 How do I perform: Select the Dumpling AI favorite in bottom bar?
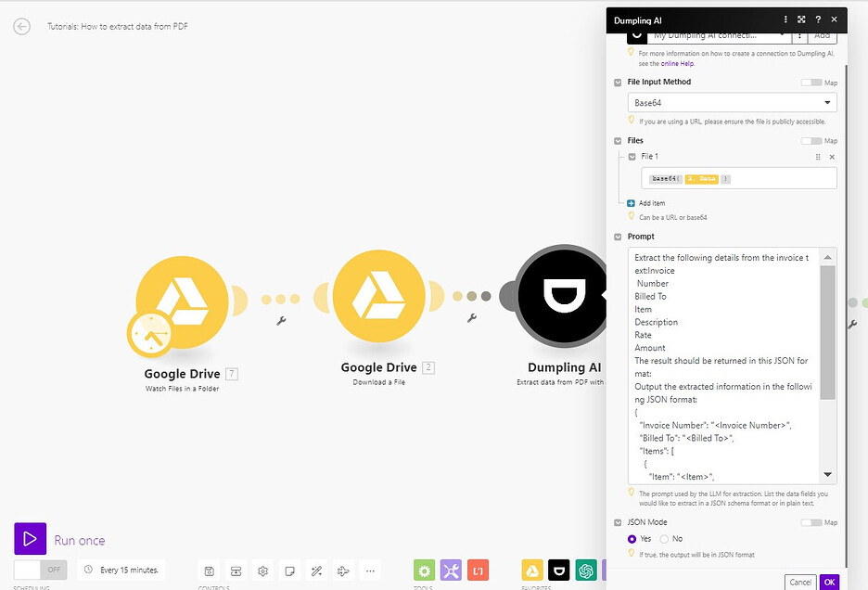(558, 571)
